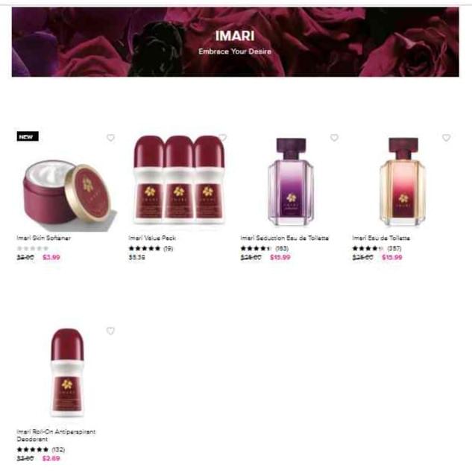Click the IMARI Embrace Your Desire banner
Screen dimensions: 472x476
click(x=236, y=42)
